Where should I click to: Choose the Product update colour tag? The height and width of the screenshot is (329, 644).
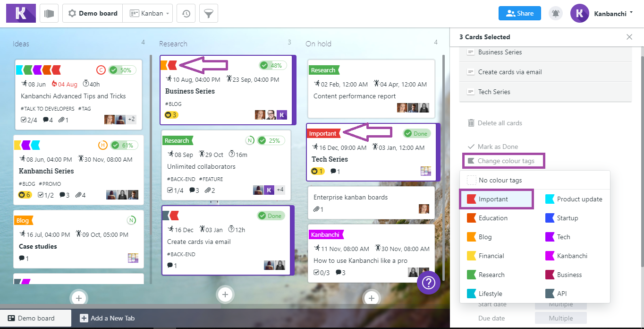coord(575,199)
